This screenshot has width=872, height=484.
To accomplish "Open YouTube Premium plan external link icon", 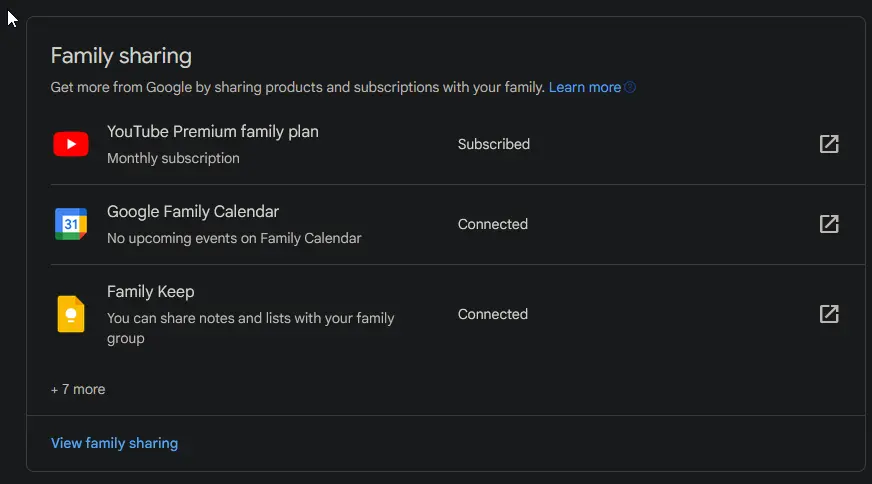I will click(829, 144).
